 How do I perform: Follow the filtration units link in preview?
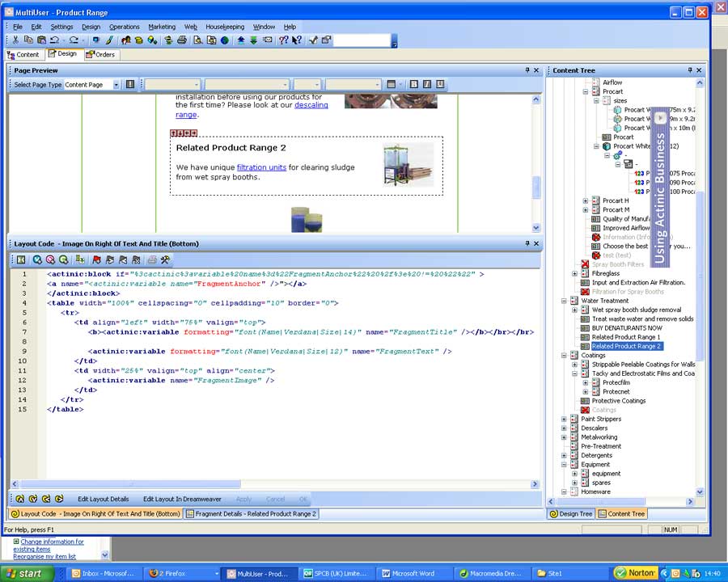click(x=261, y=167)
